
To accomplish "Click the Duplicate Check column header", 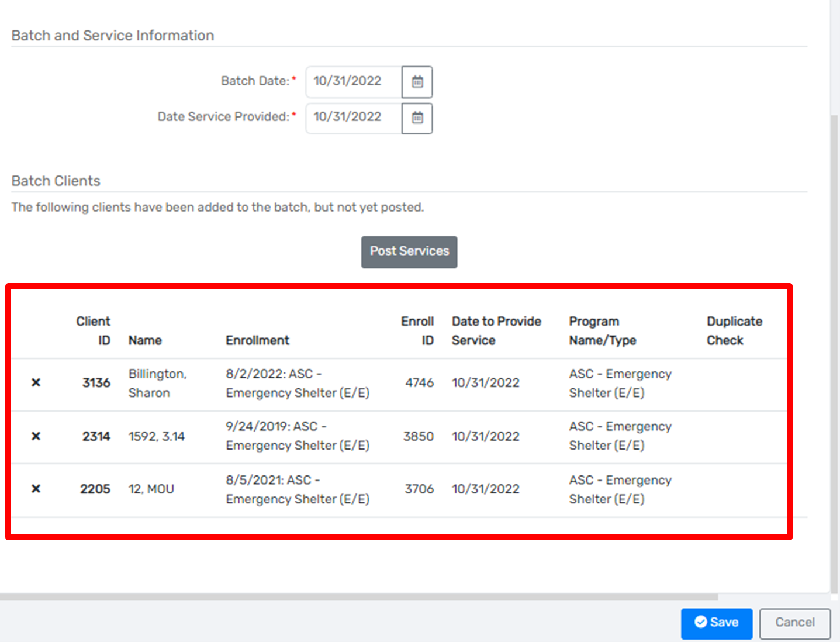I will click(x=734, y=330).
